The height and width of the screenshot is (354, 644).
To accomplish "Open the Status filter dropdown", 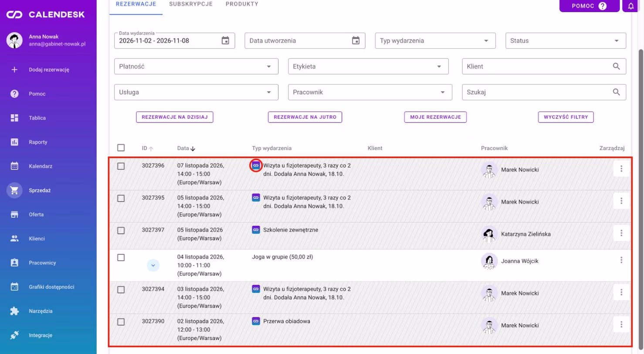I will 566,41.
